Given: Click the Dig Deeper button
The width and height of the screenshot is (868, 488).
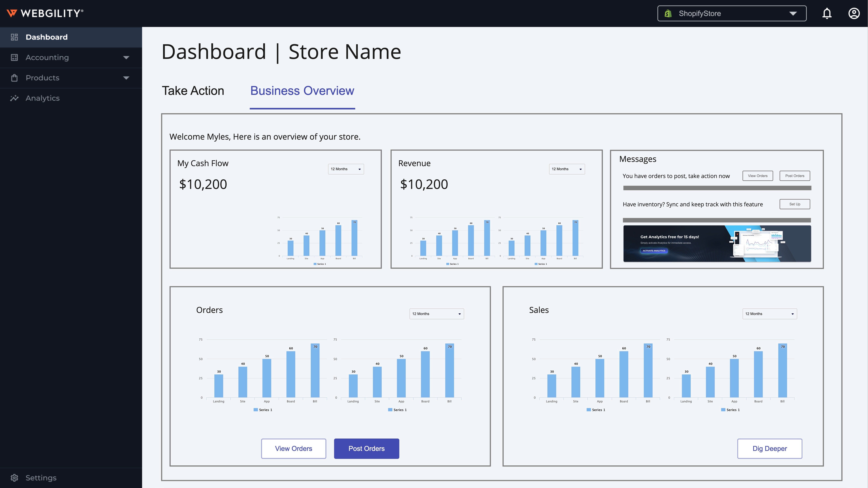Looking at the screenshot, I should coord(769,448).
